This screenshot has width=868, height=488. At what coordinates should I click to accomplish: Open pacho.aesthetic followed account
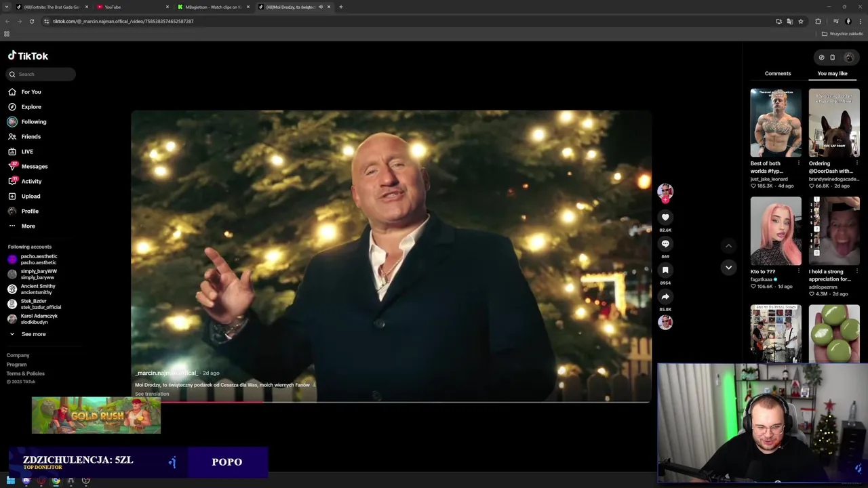(33, 259)
